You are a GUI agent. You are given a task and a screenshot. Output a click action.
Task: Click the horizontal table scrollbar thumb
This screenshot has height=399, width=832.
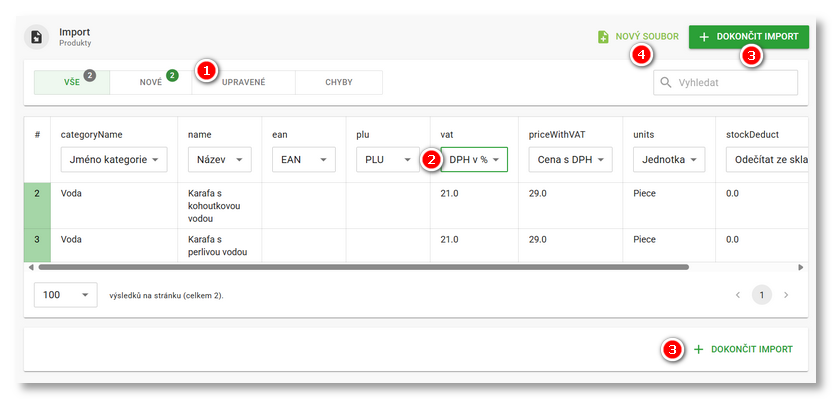pyautogui.click(x=363, y=267)
